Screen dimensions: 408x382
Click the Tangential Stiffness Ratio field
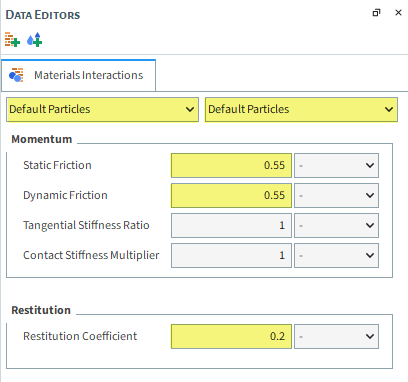231,225
